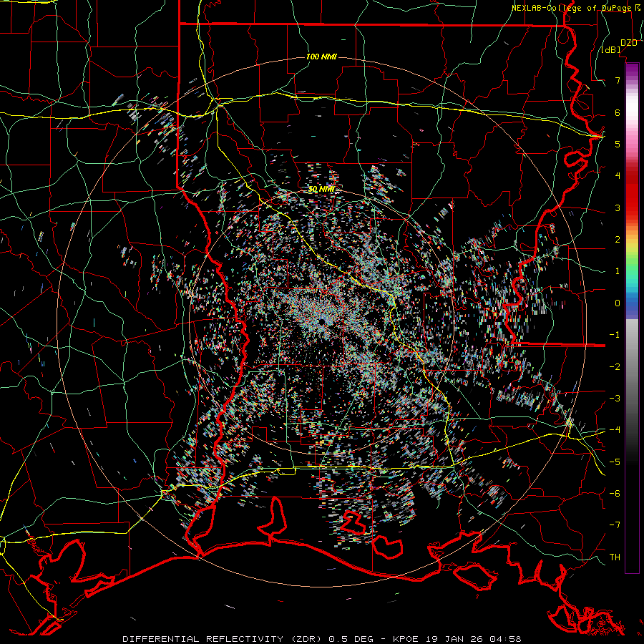Click the DZD color scale title

click(x=629, y=43)
